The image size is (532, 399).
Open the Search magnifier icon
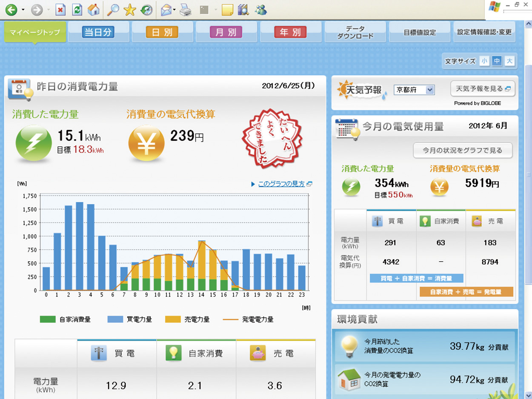[112, 10]
